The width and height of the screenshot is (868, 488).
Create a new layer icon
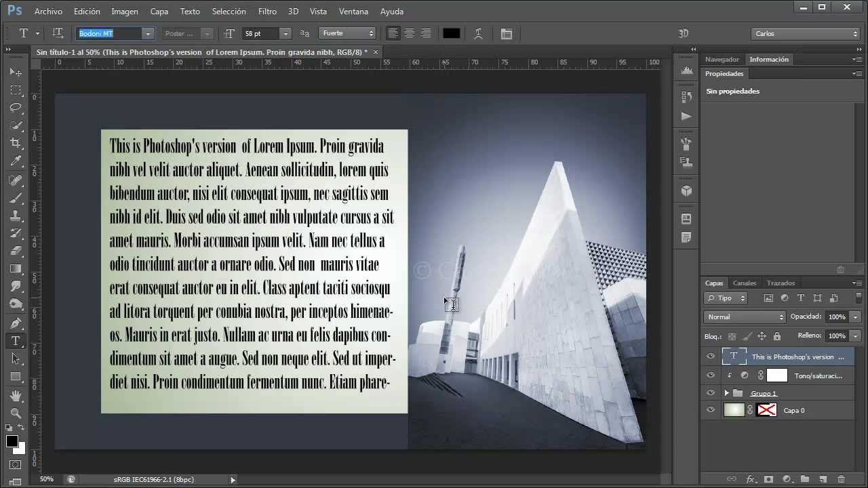tap(823, 479)
